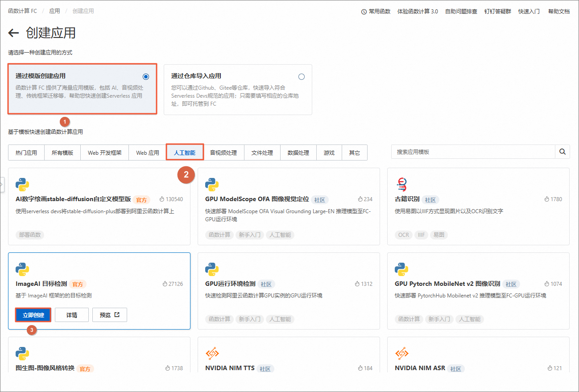The image size is (579, 392).
Task: Click the Python icon on the GPU Pytorch MobileNet card
Action: [401, 269]
